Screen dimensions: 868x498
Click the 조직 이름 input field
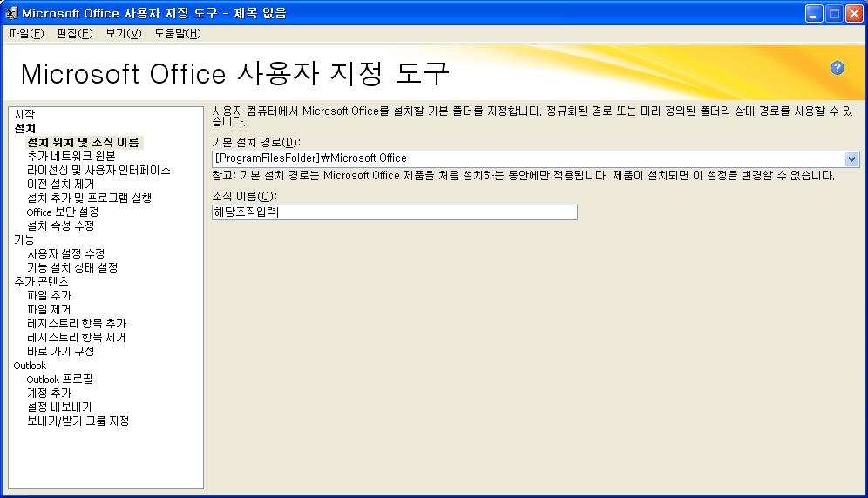click(395, 212)
